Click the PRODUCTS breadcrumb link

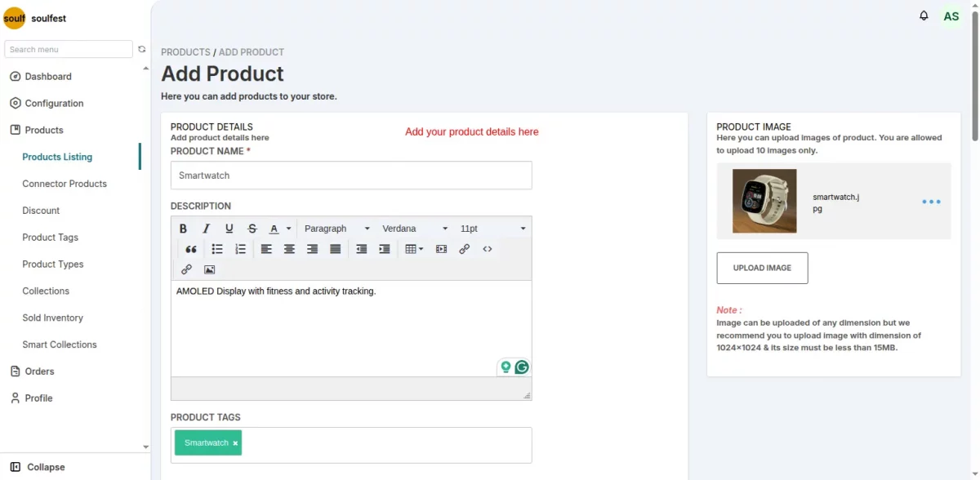185,52
